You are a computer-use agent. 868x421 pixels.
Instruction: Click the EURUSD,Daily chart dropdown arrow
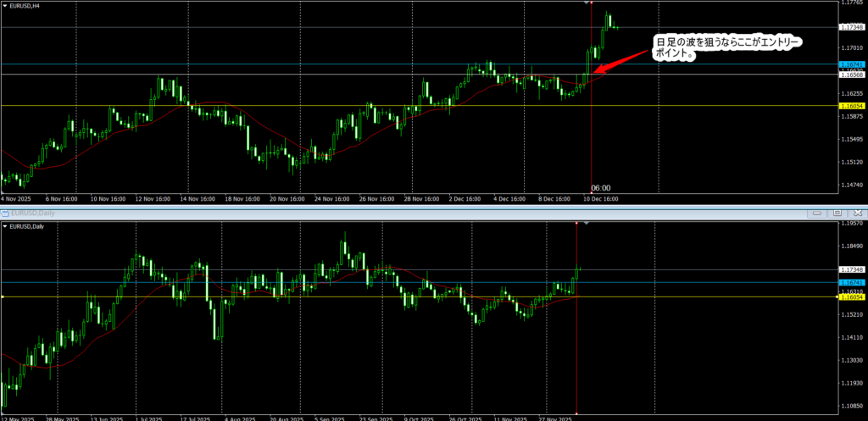click(x=5, y=226)
